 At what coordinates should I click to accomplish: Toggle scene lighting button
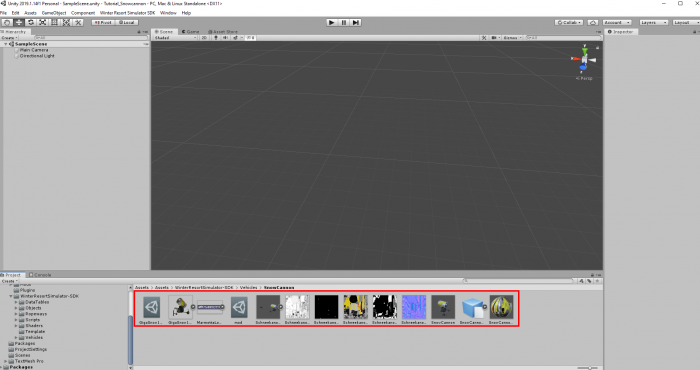(216, 38)
